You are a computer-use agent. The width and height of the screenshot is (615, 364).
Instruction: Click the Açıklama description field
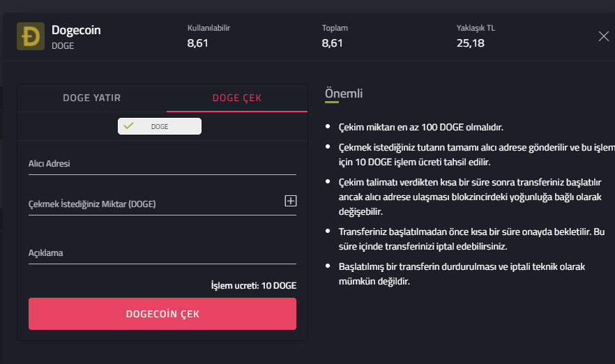pyautogui.click(x=162, y=253)
